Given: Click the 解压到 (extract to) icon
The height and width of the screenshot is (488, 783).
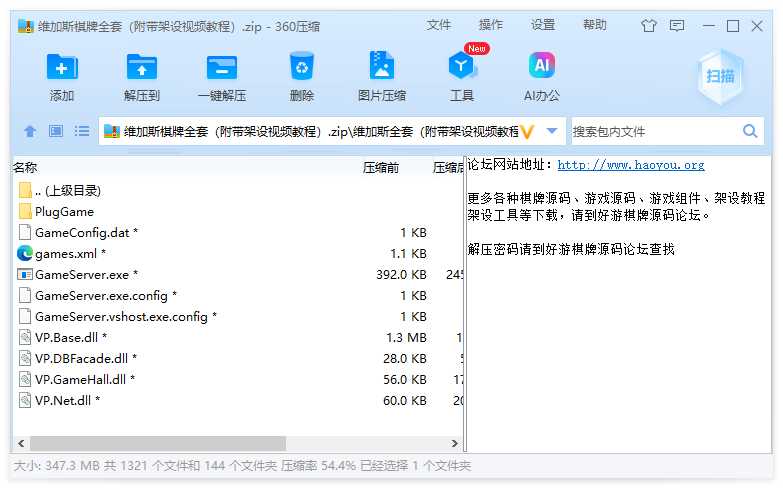Looking at the screenshot, I should pos(142,67).
